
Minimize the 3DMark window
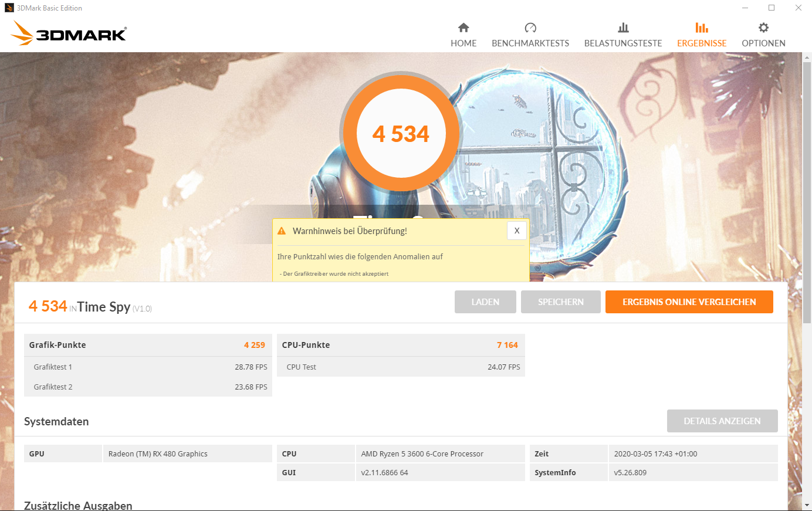click(x=745, y=8)
